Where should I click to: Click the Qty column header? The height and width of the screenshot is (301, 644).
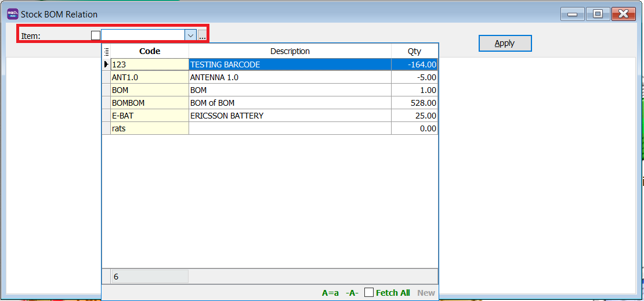click(414, 51)
